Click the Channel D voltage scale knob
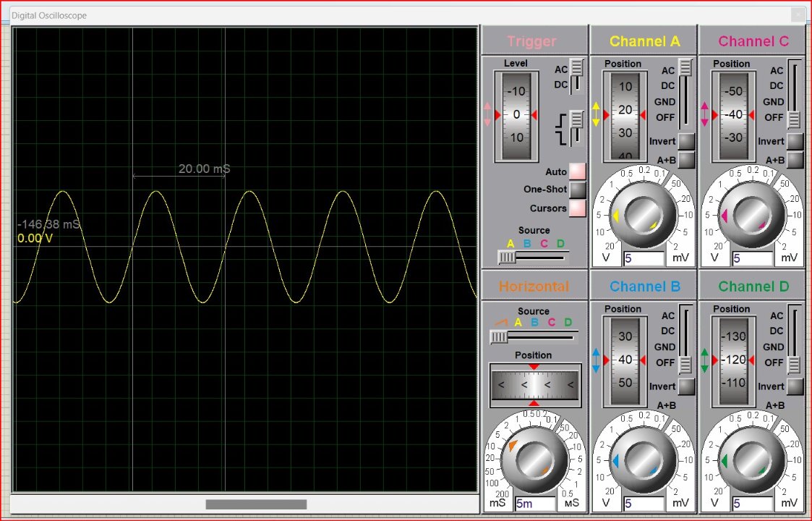The width and height of the screenshot is (812, 521). [752, 460]
